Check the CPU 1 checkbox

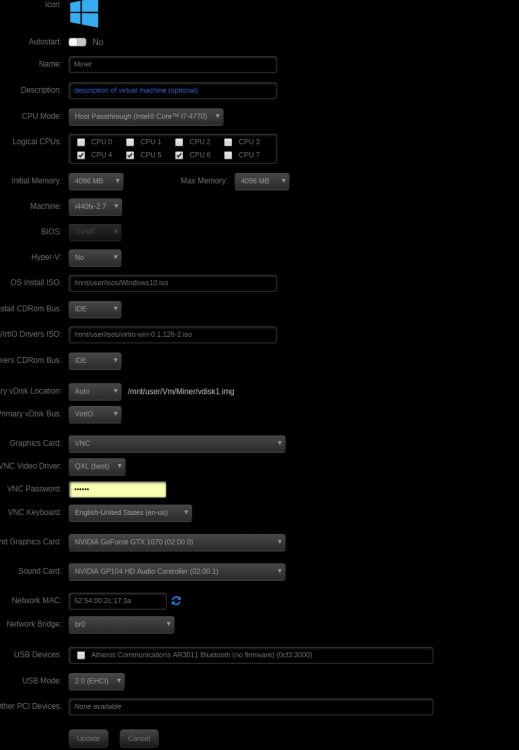(130, 142)
